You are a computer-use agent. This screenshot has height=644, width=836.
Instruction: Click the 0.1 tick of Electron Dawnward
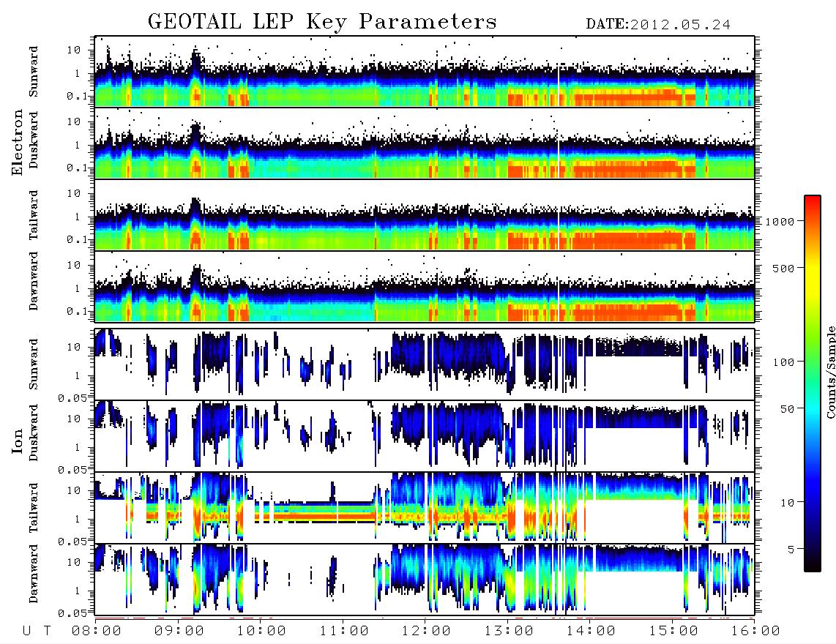tap(77, 311)
